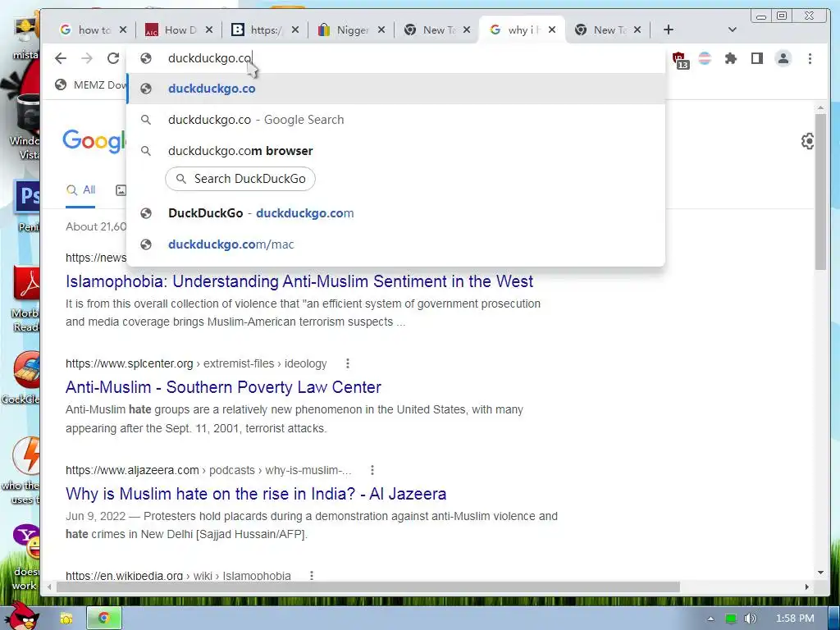Image resolution: width=840 pixels, height=630 pixels.
Task: Open Google search settings gear
Action: point(807,141)
